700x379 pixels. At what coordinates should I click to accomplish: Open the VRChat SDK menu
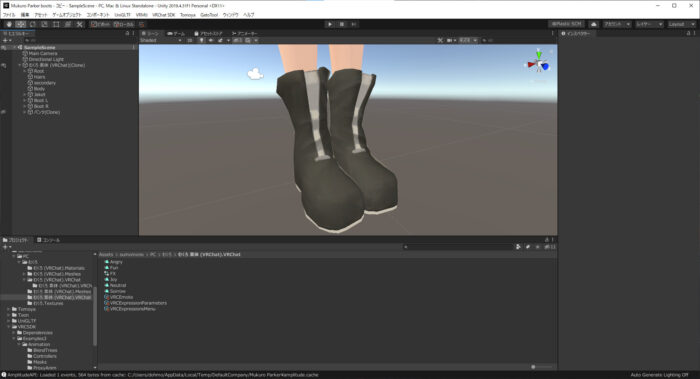tap(163, 15)
